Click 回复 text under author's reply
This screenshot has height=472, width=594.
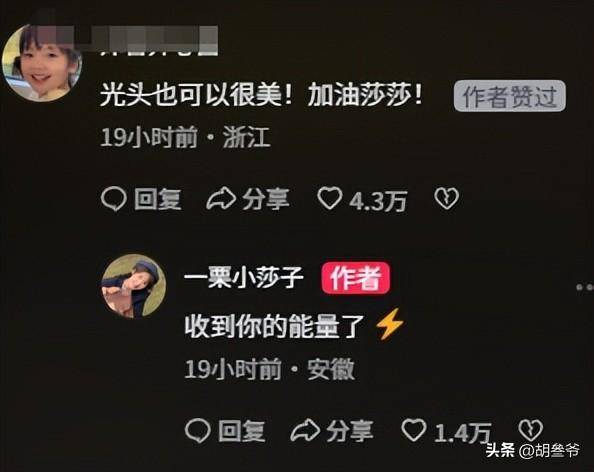242,431
